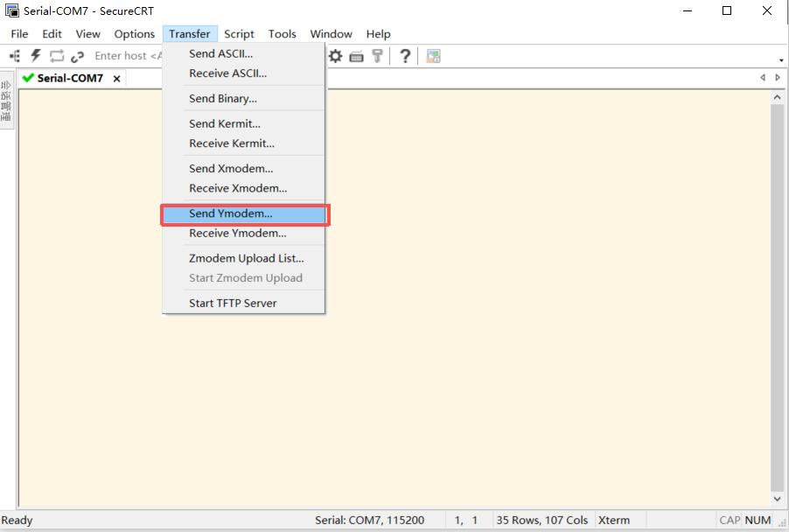The width and height of the screenshot is (789, 532).
Task: Open Help via the question mark icon
Action: (x=405, y=56)
